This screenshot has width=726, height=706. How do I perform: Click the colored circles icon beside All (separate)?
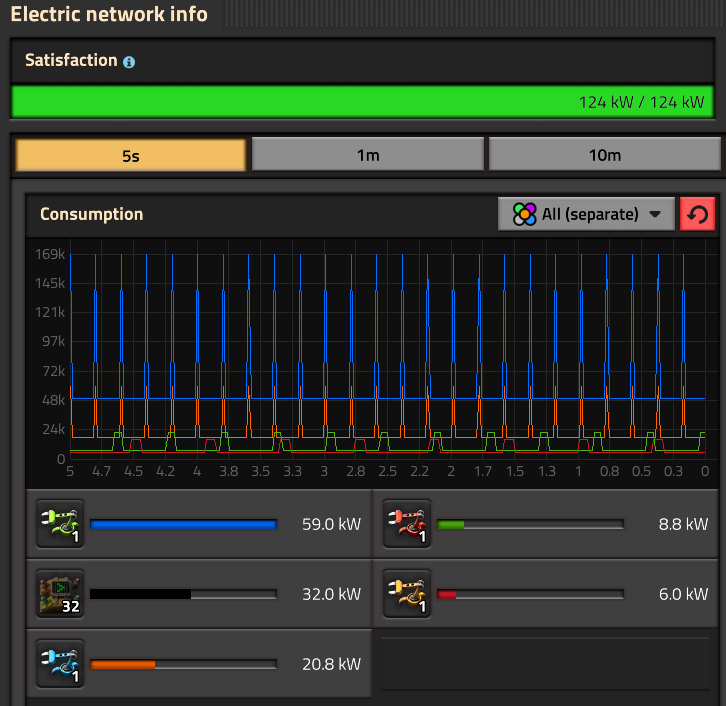pyautogui.click(x=524, y=214)
